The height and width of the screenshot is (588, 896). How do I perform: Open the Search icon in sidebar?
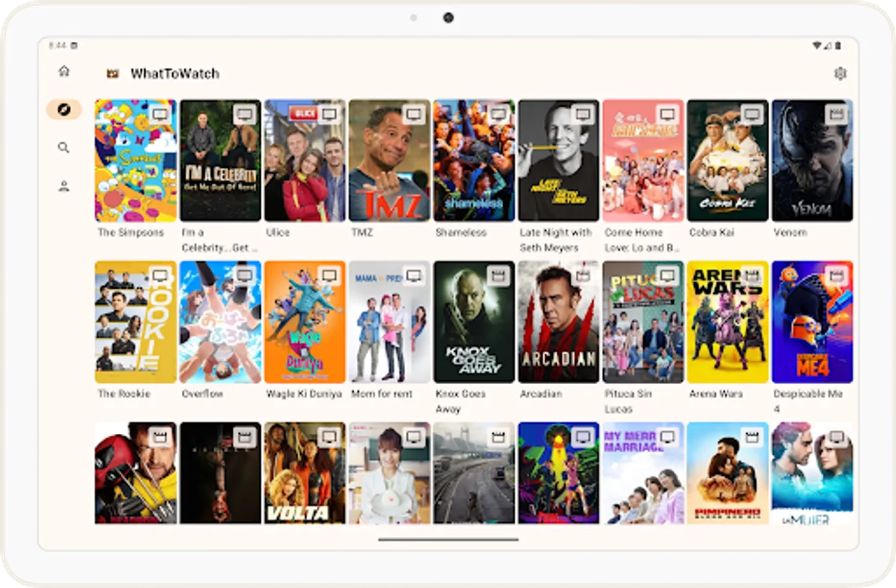point(64,148)
